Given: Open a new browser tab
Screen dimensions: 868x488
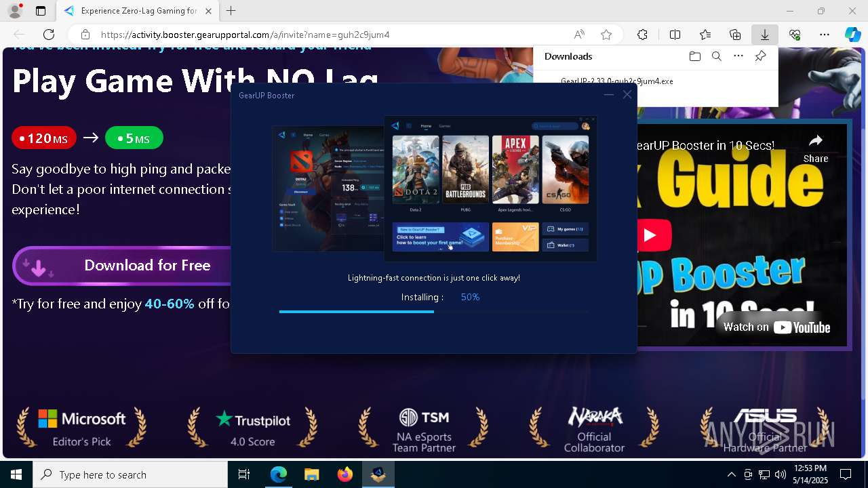Looking at the screenshot, I should [231, 11].
